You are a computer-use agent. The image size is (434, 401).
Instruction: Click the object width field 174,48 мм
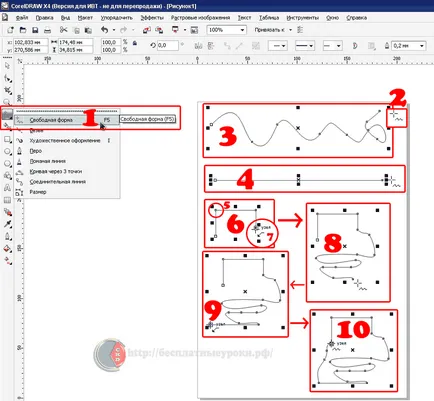click(x=75, y=42)
